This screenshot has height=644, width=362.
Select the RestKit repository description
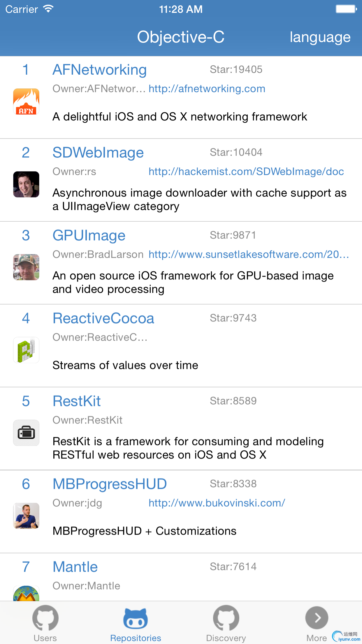pos(188,448)
